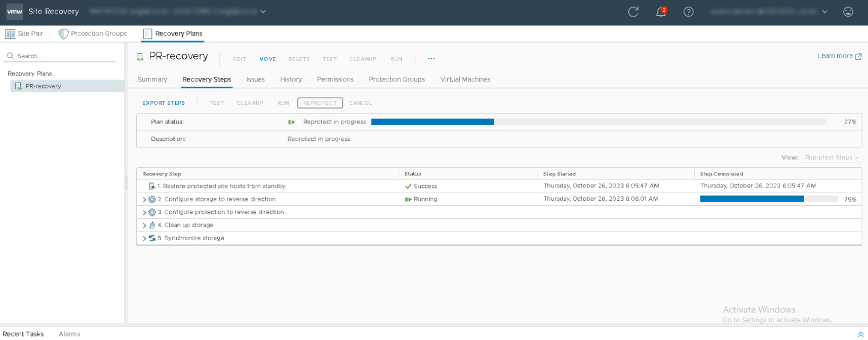Refresh the Site Recovery view
This screenshot has height=340, width=868.
click(633, 12)
